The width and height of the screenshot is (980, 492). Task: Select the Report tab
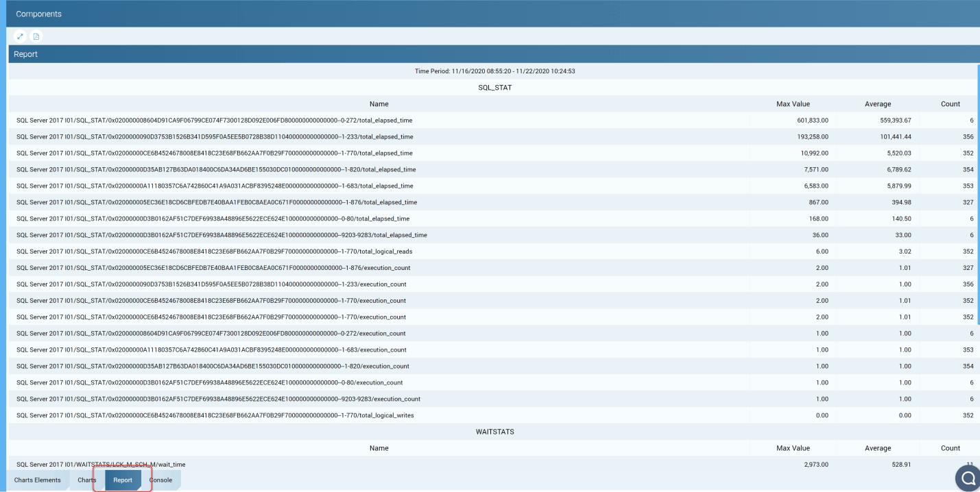tap(123, 480)
